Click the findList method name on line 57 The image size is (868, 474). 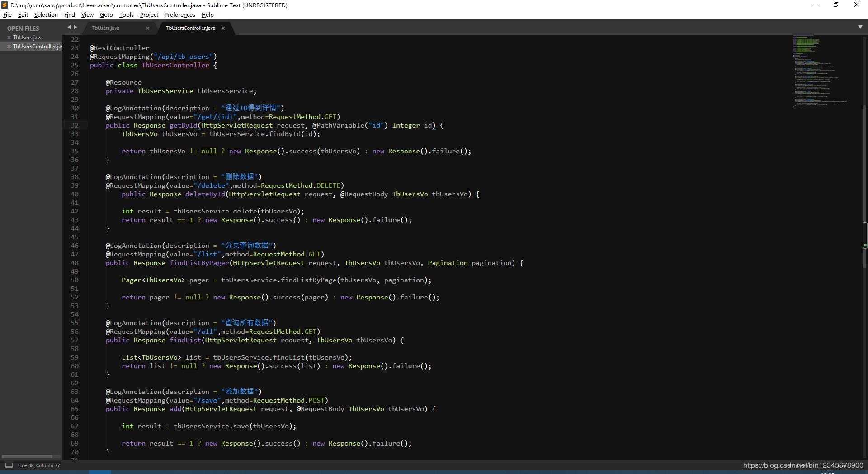185,340
